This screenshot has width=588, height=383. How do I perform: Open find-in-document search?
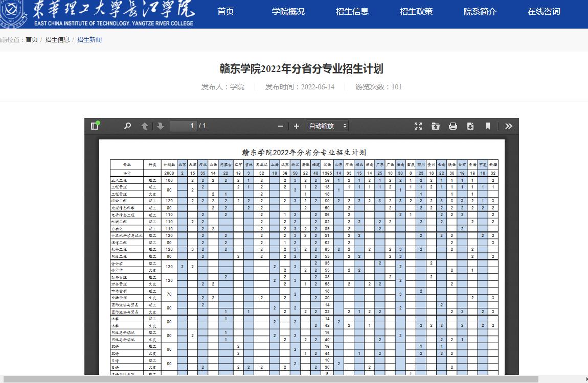pyautogui.click(x=127, y=126)
